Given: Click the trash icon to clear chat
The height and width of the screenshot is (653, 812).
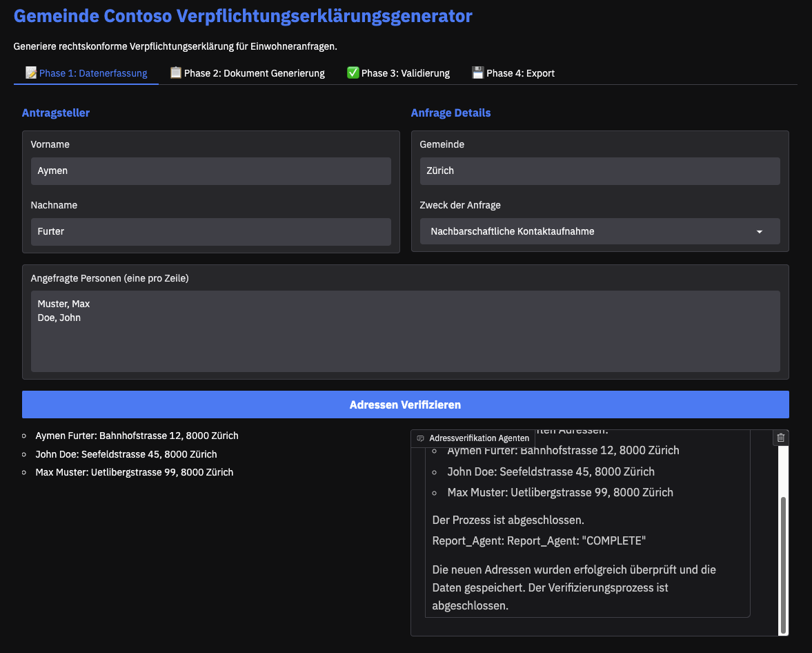Looking at the screenshot, I should [x=780, y=438].
